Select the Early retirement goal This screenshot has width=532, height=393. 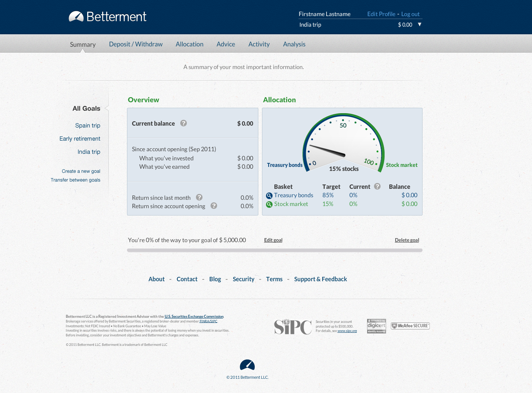pyautogui.click(x=80, y=138)
